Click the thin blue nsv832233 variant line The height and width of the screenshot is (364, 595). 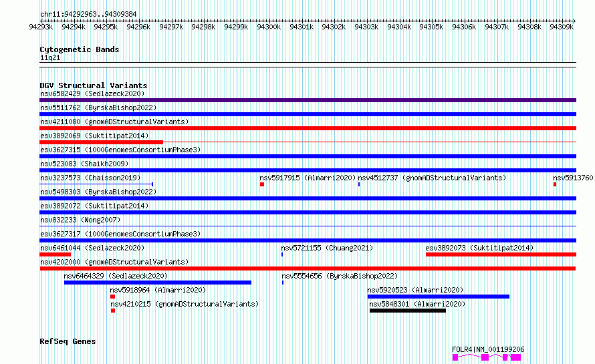tap(308, 226)
